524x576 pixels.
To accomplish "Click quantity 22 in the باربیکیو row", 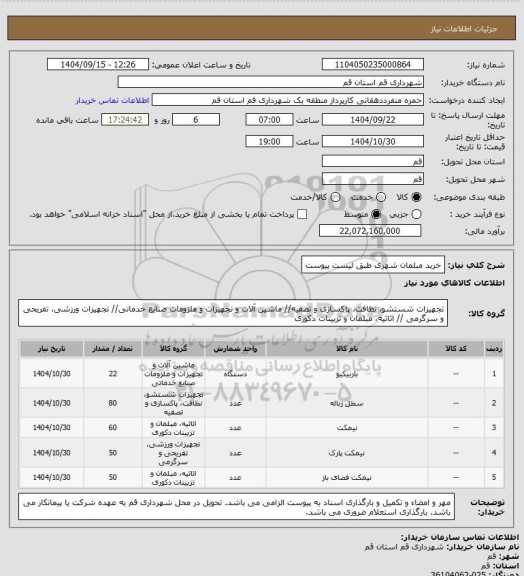I will pos(112,374).
